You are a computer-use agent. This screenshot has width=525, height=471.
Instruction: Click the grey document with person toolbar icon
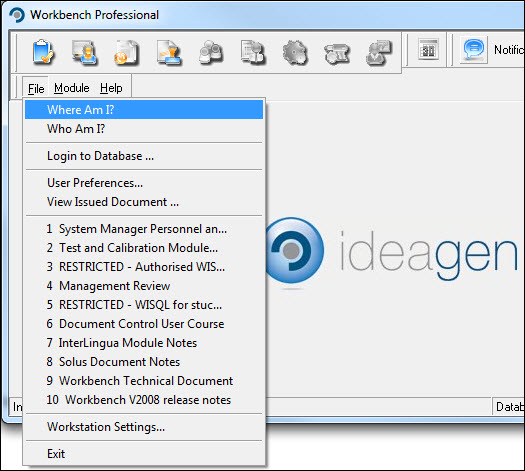253,52
